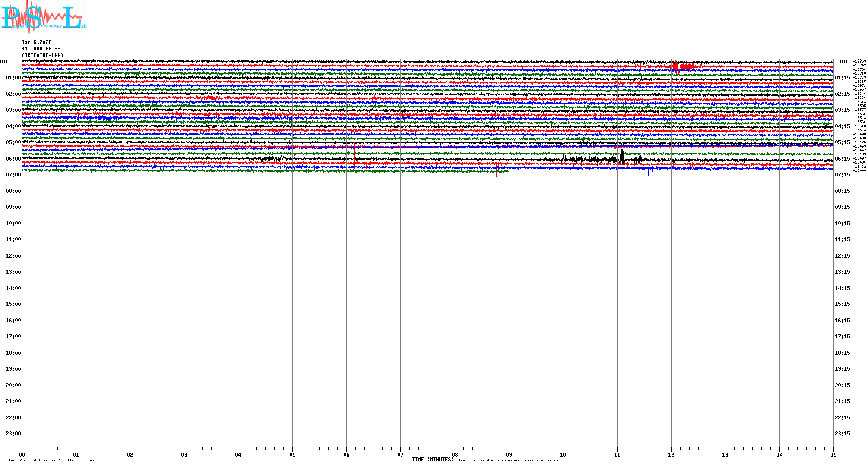Click the Apr16,2026 date label
This screenshot has height=466, width=868.
[x=36, y=42]
